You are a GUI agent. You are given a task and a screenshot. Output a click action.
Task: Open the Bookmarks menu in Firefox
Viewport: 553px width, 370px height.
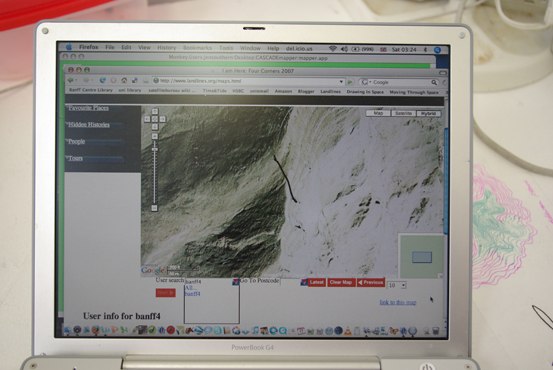point(197,48)
